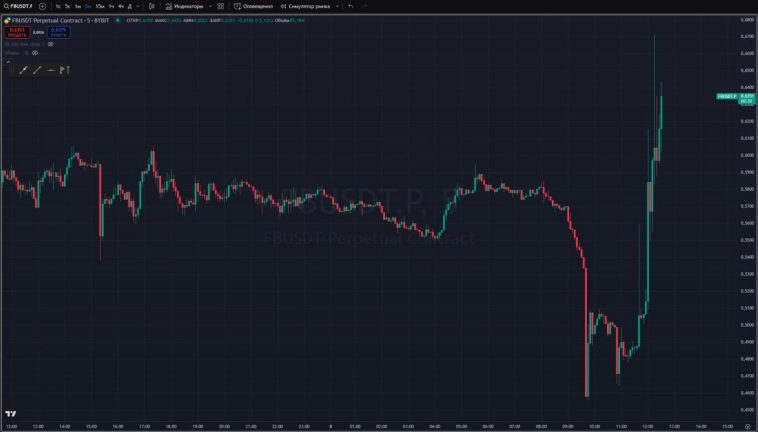Select the ray line drawing tool
Screen dimensions: 758x432
pyautogui.click(x=37, y=70)
